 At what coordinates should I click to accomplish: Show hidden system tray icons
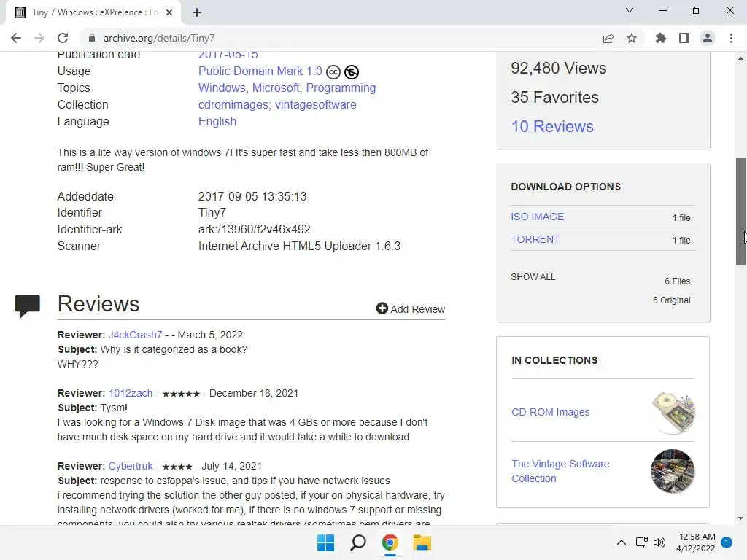pos(622,542)
